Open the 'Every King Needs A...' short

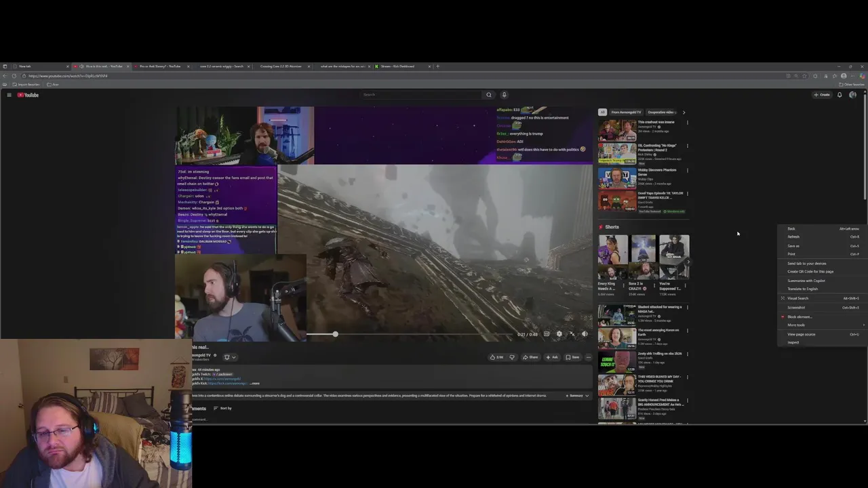point(612,258)
